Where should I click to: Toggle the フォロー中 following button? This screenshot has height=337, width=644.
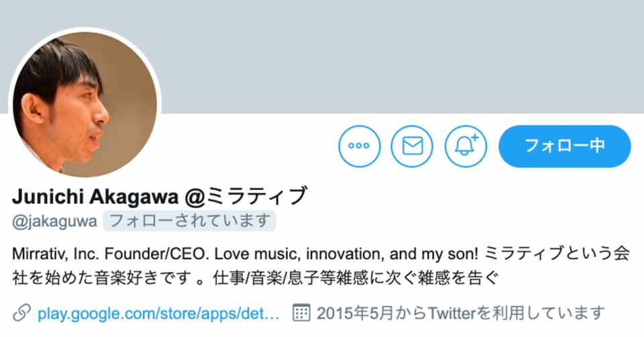564,146
